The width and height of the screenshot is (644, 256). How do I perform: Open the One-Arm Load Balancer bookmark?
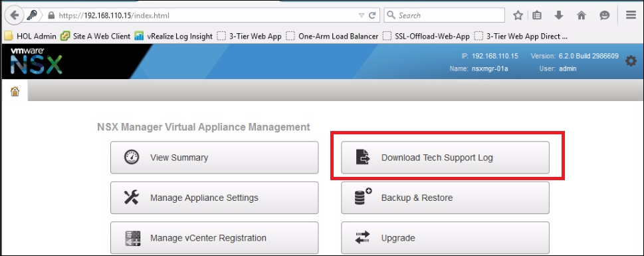coord(332,36)
